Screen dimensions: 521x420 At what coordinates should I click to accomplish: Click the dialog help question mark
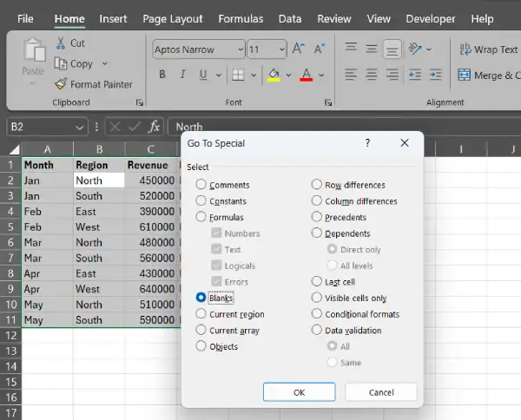[367, 143]
